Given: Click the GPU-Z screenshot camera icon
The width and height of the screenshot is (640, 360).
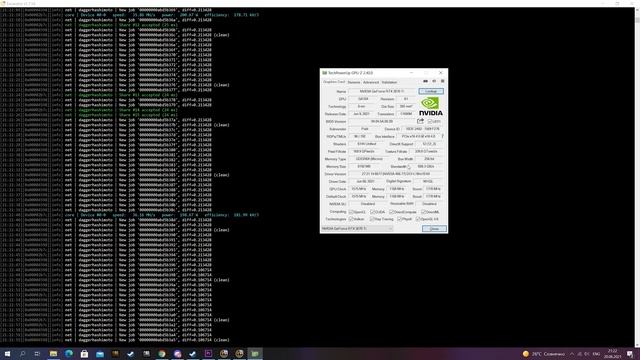Looking at the screenshot, I should 425,81.
